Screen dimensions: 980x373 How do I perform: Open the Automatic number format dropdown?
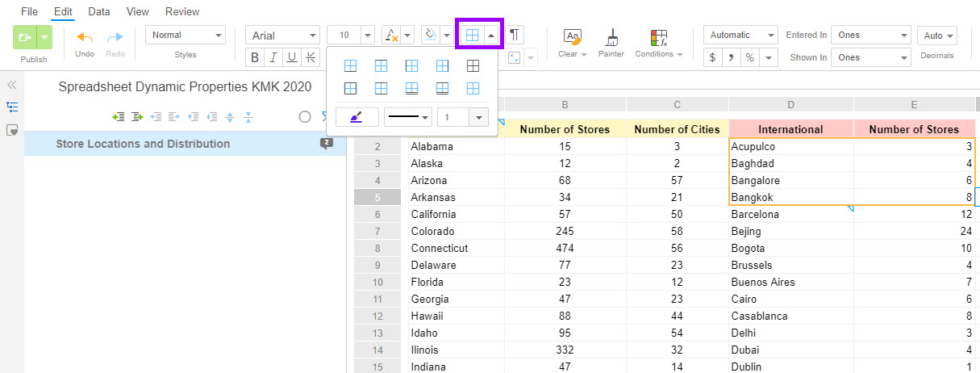[740, 35]
